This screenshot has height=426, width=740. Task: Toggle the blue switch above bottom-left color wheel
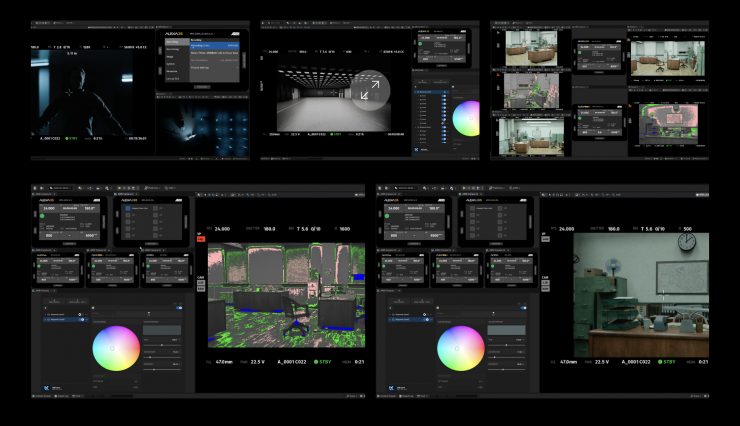pos(179,308)
